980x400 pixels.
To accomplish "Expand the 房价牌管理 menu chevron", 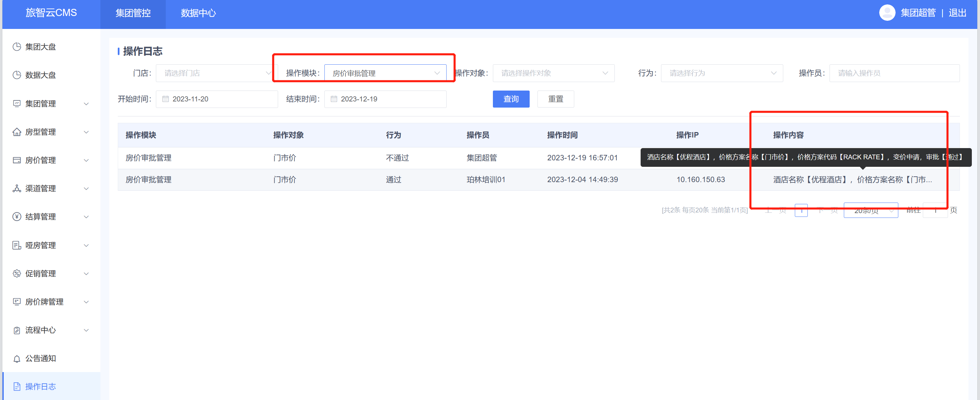I will tap(86, 302).
